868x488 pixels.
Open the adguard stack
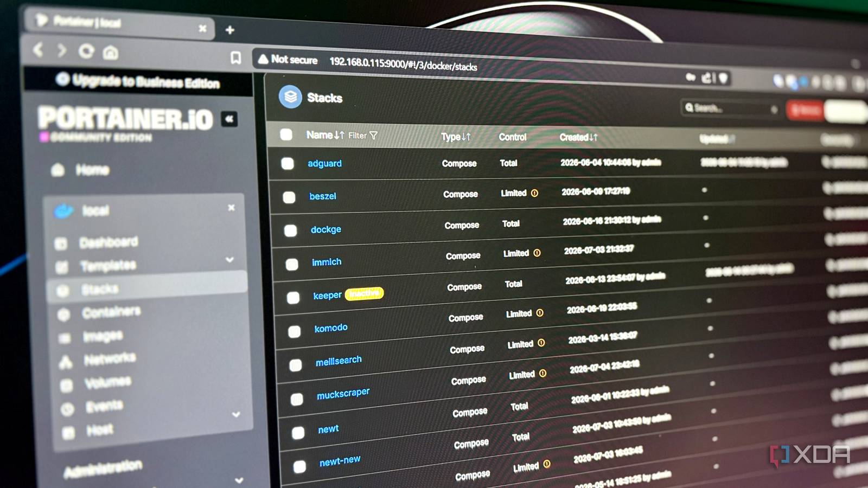click(324, 163)
